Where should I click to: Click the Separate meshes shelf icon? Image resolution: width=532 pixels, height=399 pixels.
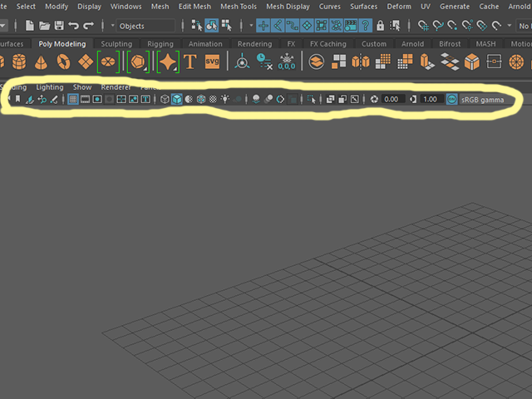(338, 62)
